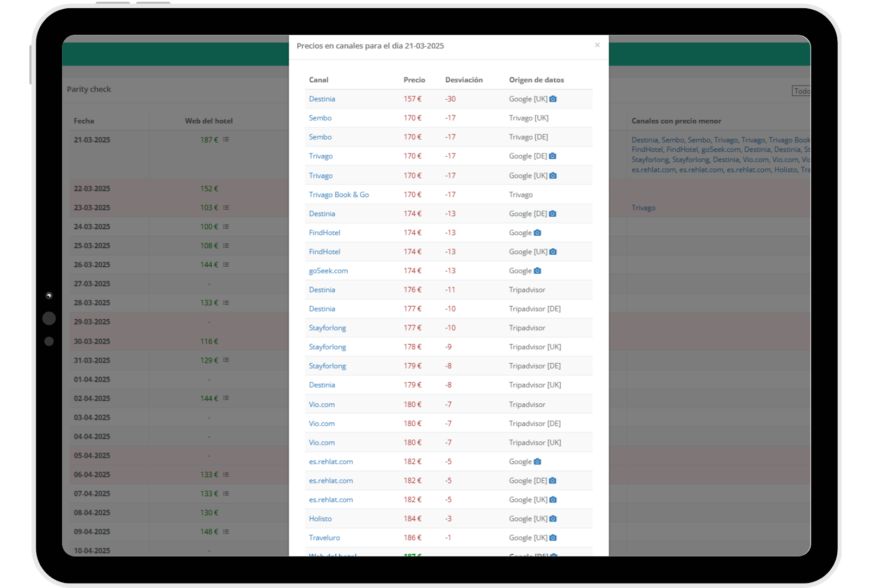Select the Precio column header
The width and height of the screenshot is (871, 588).
click(414, 80)
